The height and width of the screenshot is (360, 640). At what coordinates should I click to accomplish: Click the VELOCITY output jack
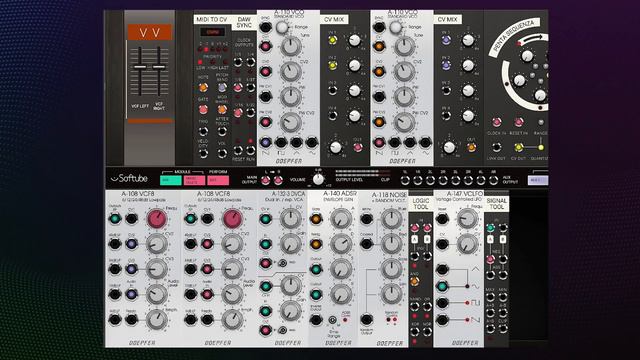coord(203,153)
